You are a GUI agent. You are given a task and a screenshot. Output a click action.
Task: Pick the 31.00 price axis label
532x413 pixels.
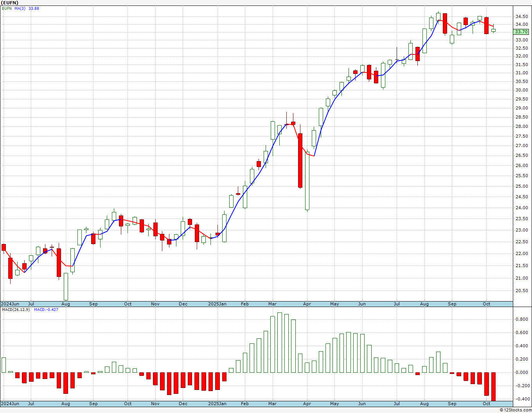click(522, 73)
